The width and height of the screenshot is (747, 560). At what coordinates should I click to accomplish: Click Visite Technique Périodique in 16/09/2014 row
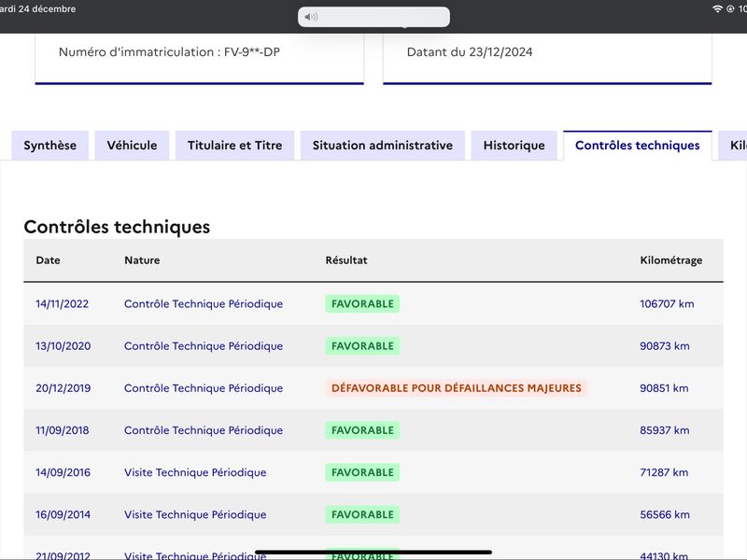195,515
